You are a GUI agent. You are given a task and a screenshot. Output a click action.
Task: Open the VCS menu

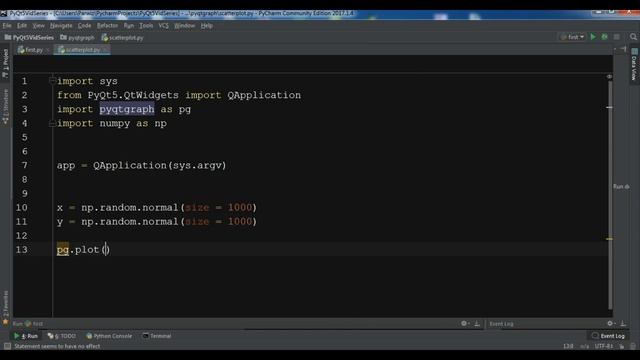[x=164, y=26]
